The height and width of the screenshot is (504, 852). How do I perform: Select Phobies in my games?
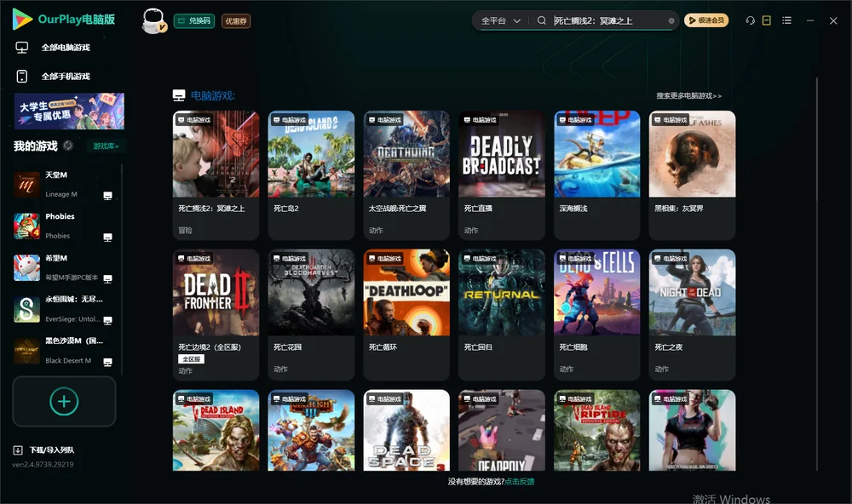tap(64, 226)
